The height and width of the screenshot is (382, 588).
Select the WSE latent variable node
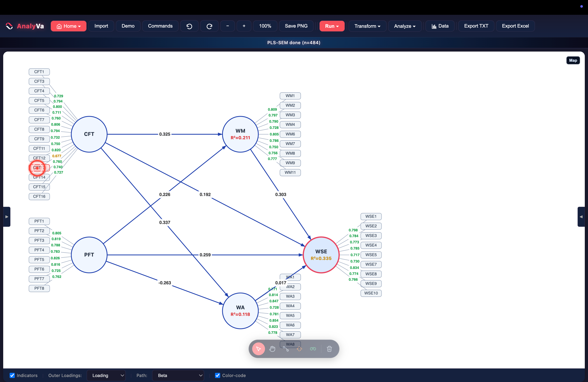point(321,255)
